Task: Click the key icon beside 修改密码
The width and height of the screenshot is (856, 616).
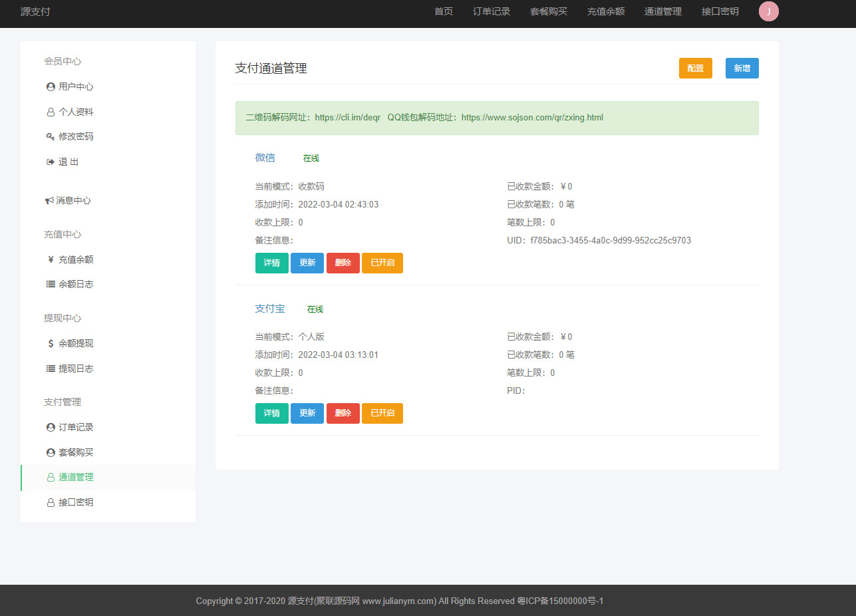Action: pyautogui.click(x=51, y=136)
